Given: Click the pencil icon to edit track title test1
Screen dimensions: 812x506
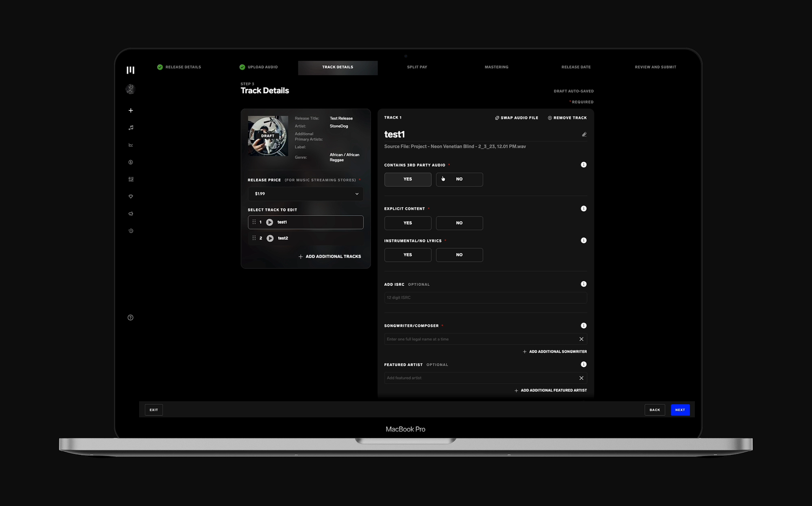Looking at the screenshot, I should pos(584,134).
